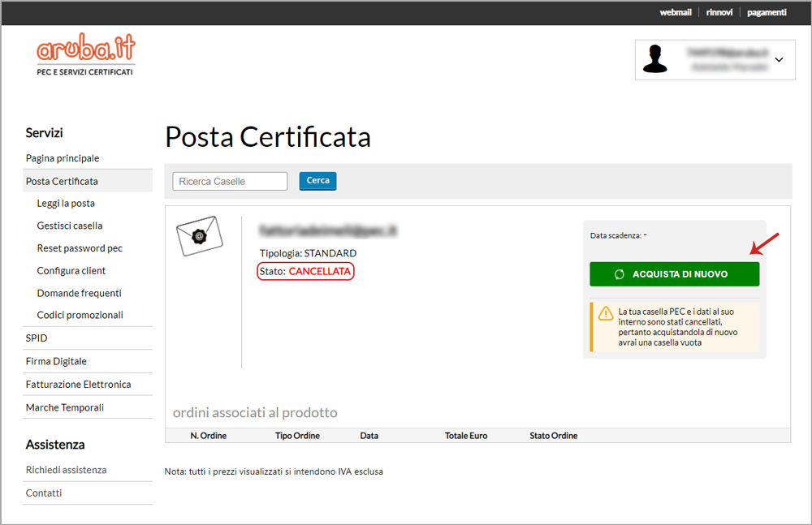Go to Marche Temporali section
This screenshot has width=812, height=525.
coord(65,407)
